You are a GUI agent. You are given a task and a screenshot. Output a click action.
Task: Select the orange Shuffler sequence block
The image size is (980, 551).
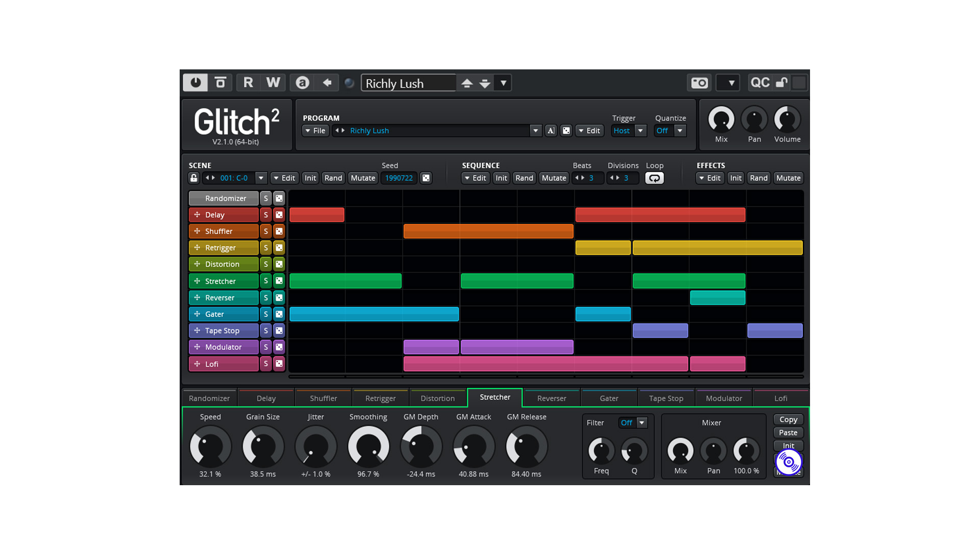tap(488, 231)
